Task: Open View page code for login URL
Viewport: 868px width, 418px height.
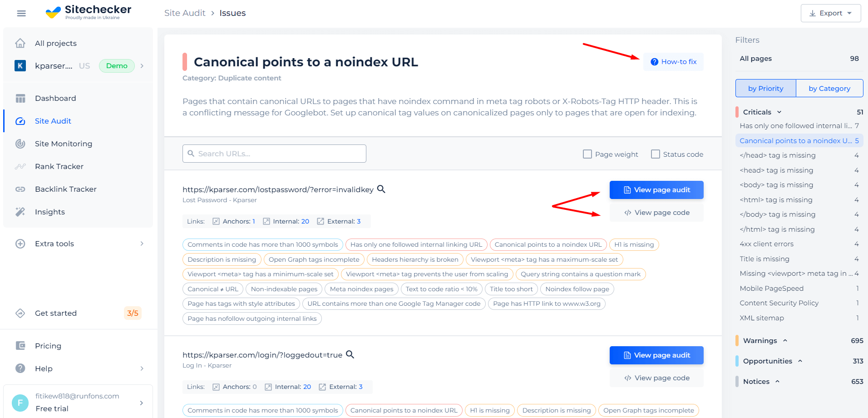Action: click(x=656, y=378)
